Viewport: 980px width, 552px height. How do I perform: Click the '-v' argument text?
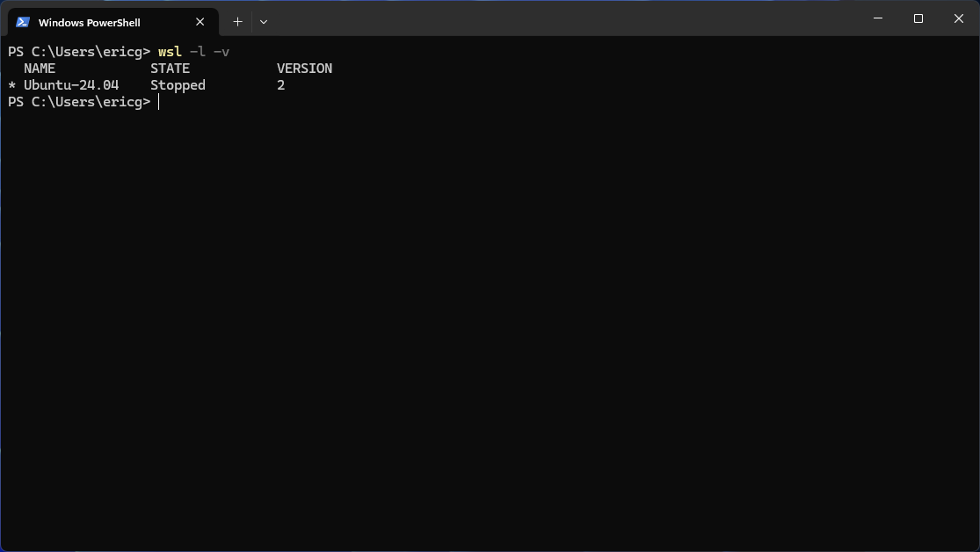point(221,52)
